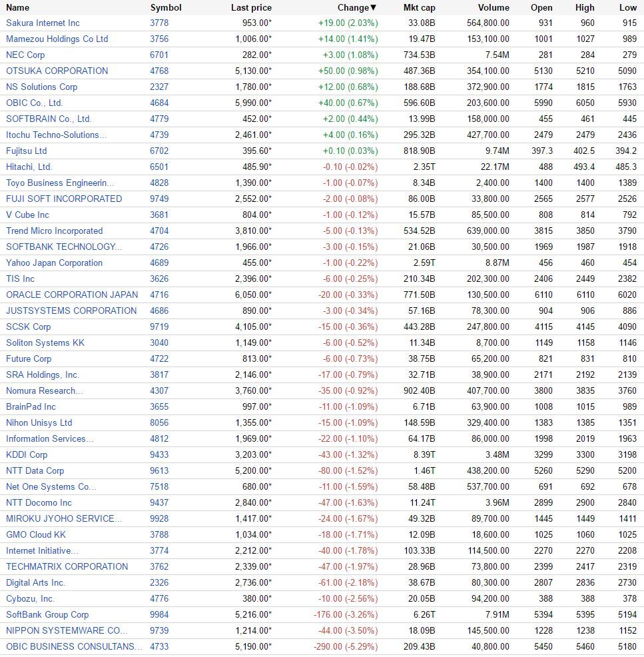Open MIROKU JYOHO SERVICE link

[x=64, y=518]
